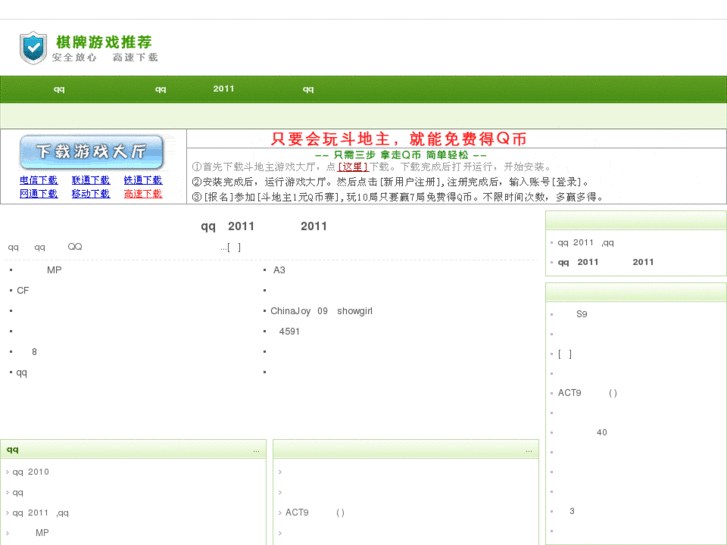Click the bold qq 2011 2011 sidebar entry
Viewport: 727px width, 545px height.
pyautogui.click(x=606, y=262)
